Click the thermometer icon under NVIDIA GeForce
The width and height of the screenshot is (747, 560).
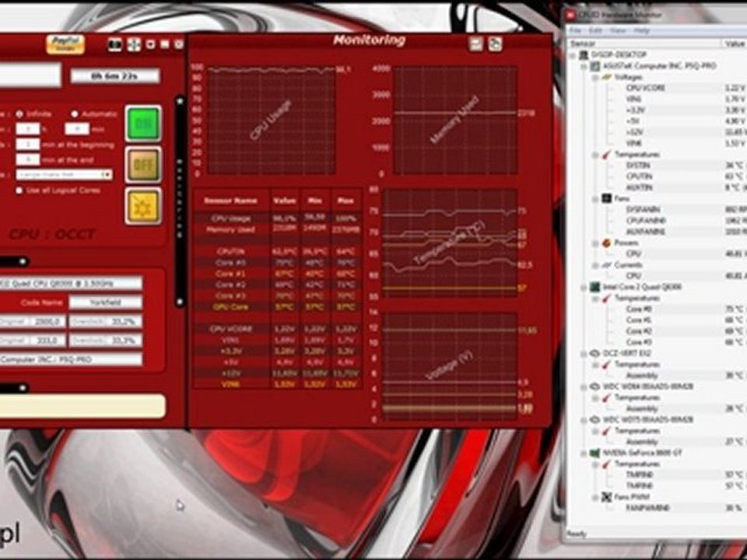(x=606, y=464)
